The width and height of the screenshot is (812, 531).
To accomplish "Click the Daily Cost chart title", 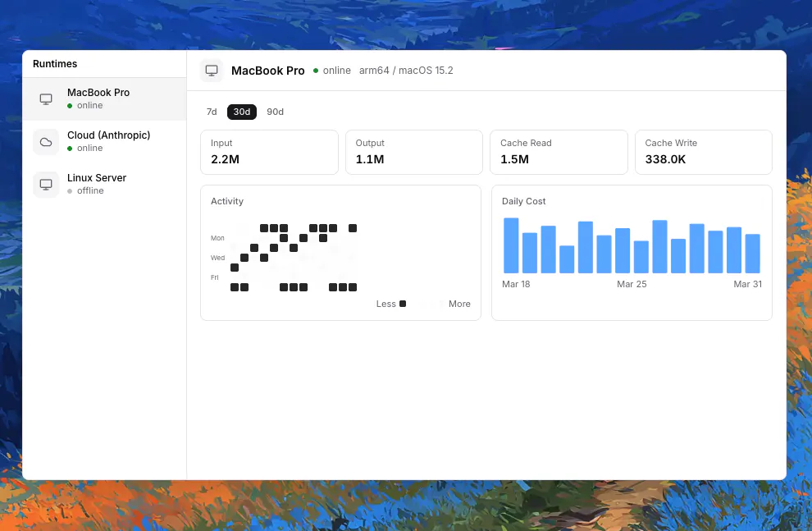I will pyautogui.click(x=523, y=202).
